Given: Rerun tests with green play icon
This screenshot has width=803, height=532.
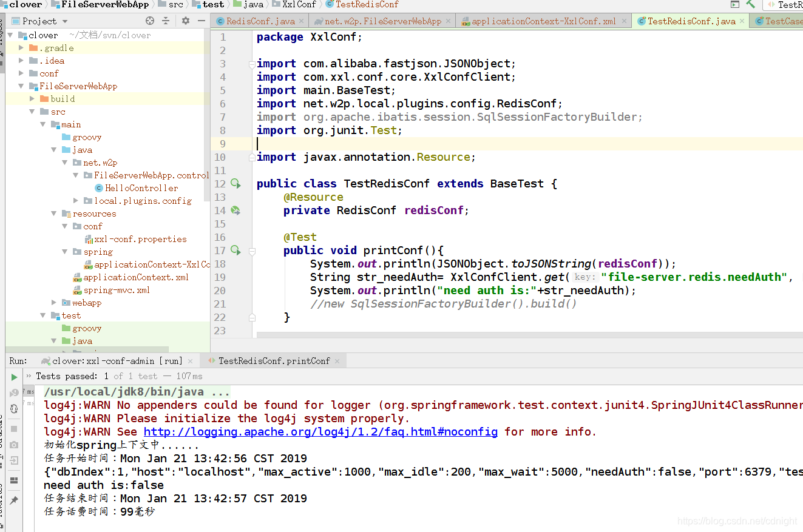Looking at the screenshot, I should pos(14,377).
